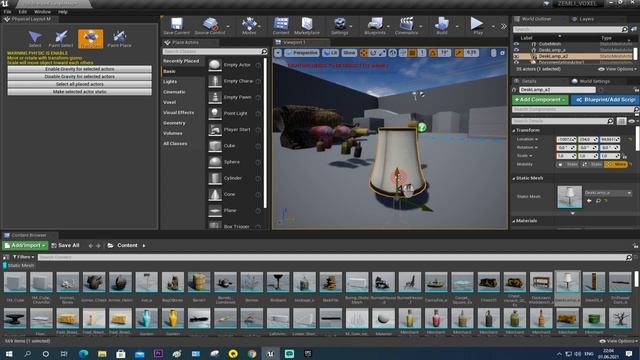Toggle scale snapping in viewport toolbar
640x360 pixels.
click(x=459, y=53)
